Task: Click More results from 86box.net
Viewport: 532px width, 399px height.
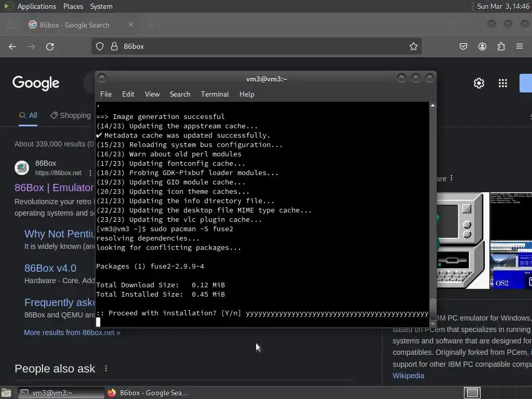Action: [x=72, y=332]
